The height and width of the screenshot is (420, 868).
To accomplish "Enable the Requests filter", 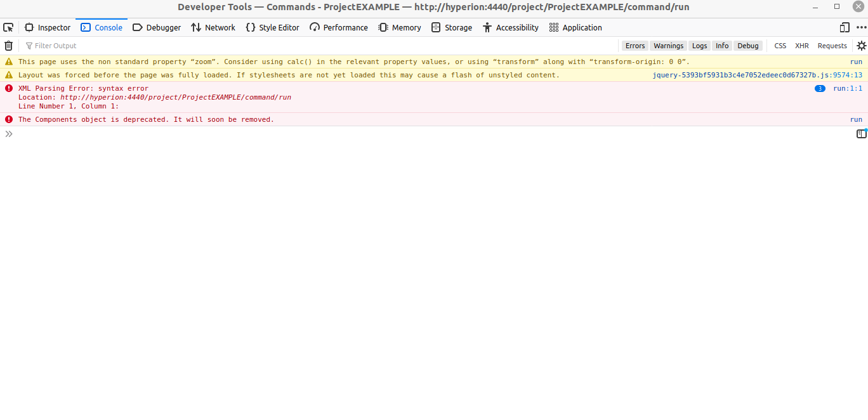I will 832,45.
